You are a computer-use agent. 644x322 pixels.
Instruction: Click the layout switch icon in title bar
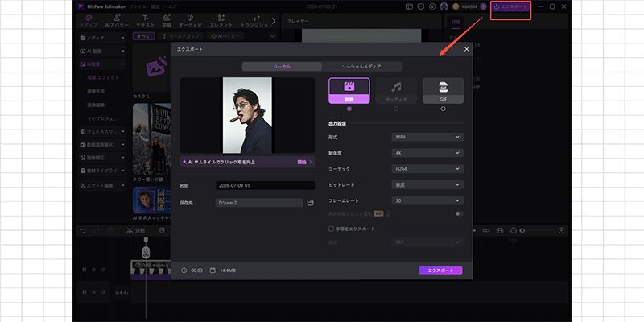[409, 6]
